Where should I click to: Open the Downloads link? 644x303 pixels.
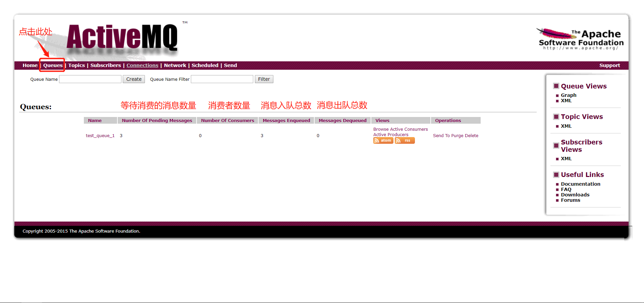tap(575, 195)
